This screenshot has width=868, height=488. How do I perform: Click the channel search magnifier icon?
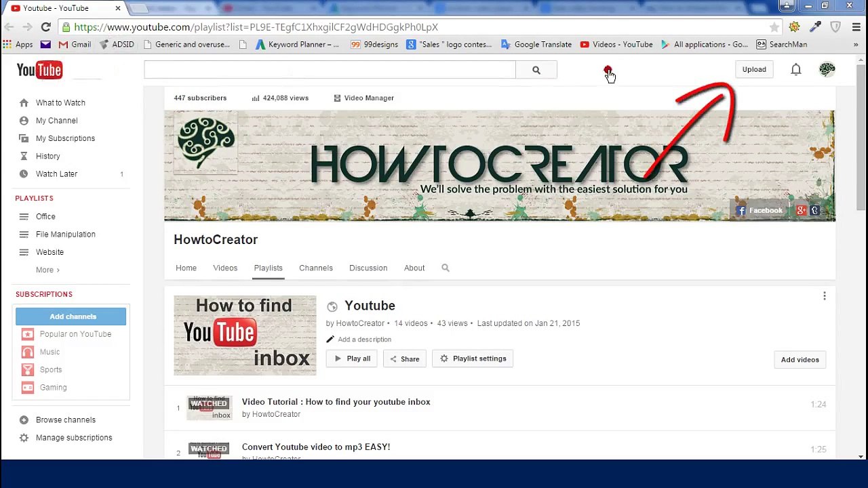tap(446, 268)
